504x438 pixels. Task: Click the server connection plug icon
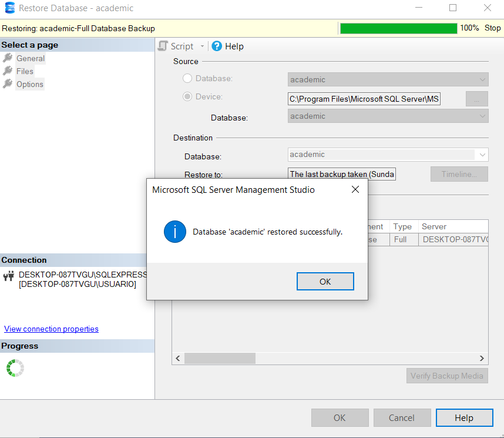click(9, 276)
